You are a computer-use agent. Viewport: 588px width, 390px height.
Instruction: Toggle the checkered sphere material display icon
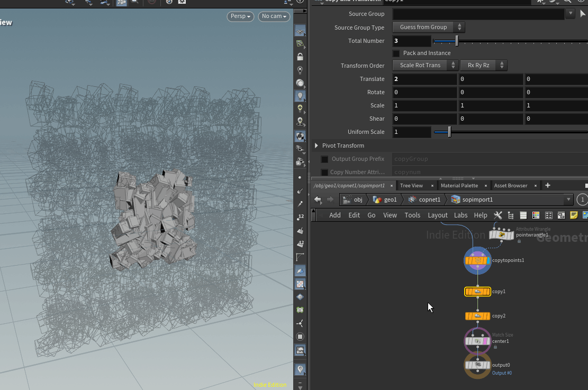[x=300, y=136]
